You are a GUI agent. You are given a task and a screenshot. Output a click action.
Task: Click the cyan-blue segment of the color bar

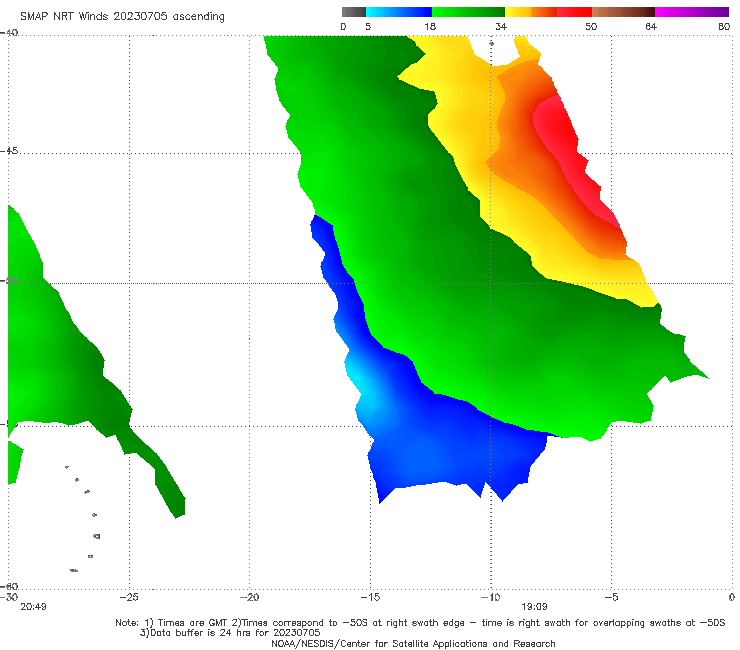(x=399, y=12)
